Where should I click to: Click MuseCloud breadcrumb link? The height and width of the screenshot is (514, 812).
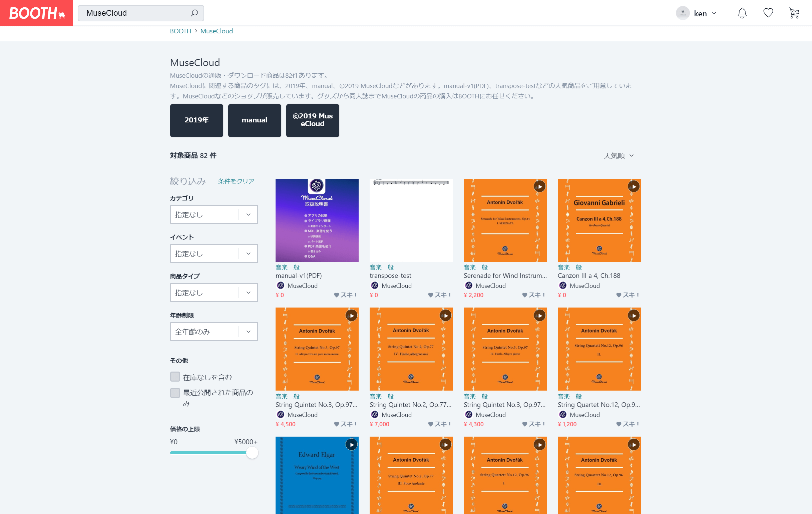(217, 31)
